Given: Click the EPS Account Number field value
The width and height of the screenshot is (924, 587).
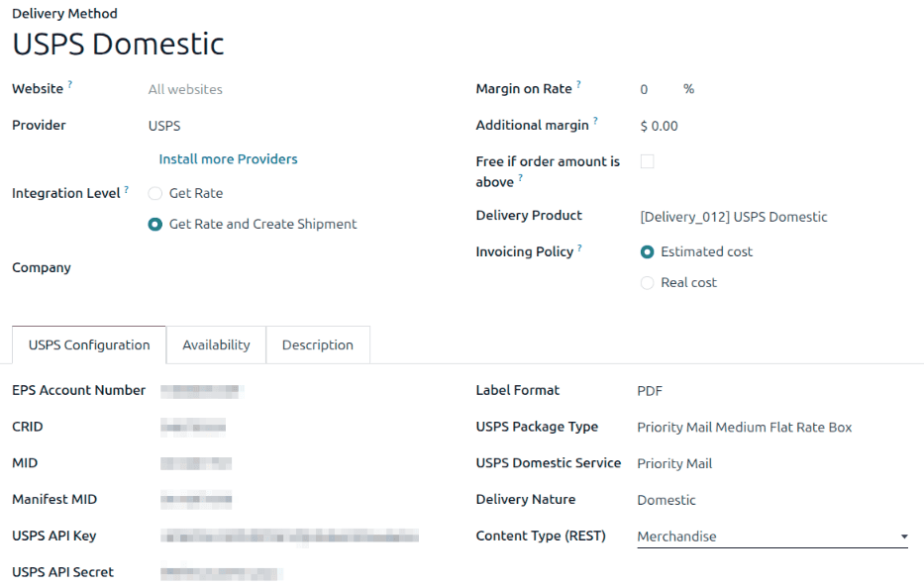Looking at the screenshot, I should [x=201, y=391].
